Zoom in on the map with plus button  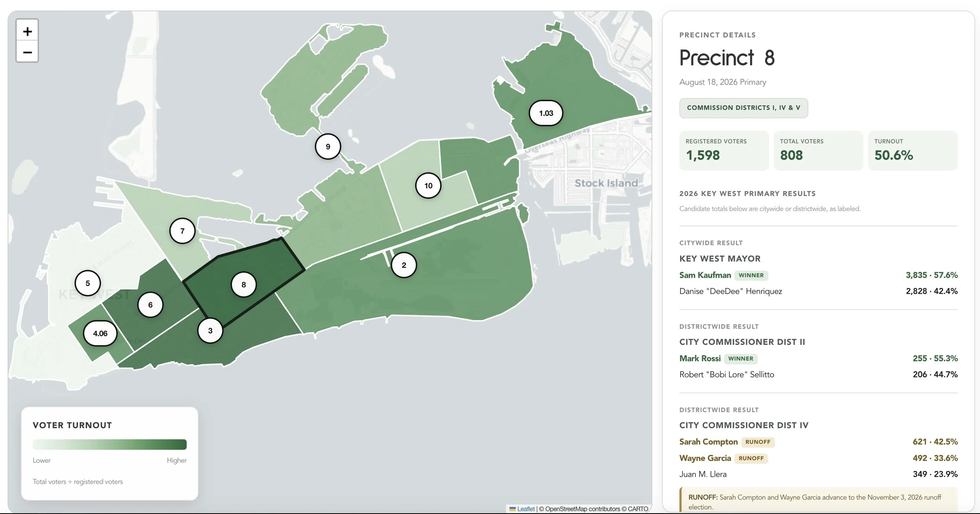click(27, 31)
